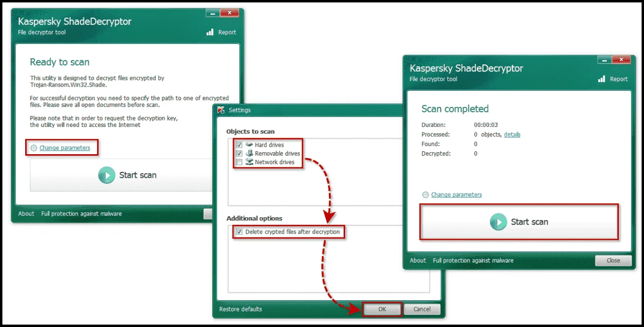Uncheck the Removable drives checkbox
The width and height of the screenshot is (644, 327).
pos(239,153)
